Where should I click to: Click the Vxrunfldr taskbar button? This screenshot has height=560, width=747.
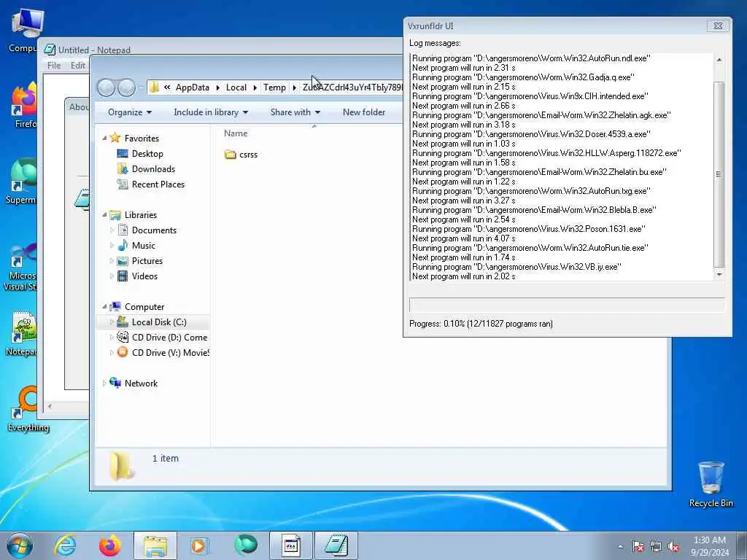click(x=290, y=545)
